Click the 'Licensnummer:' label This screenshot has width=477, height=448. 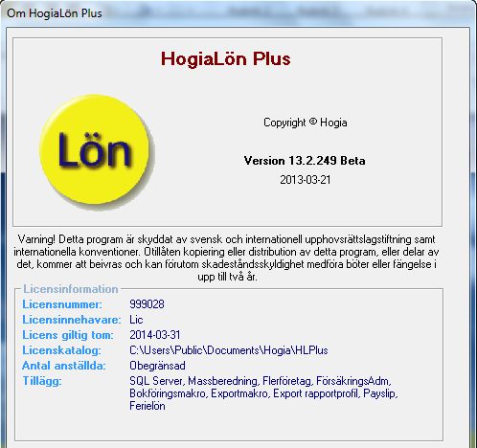(62, 304)
